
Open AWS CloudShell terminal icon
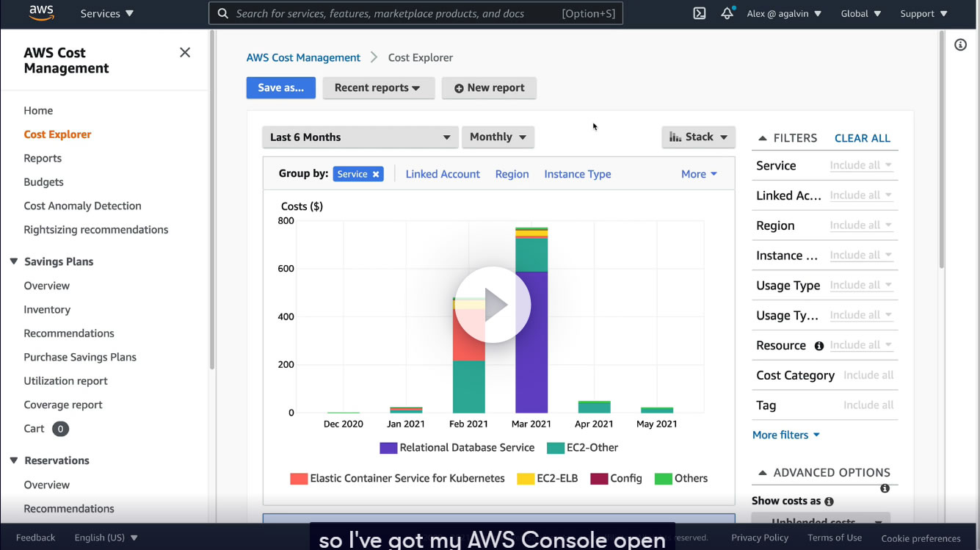(700, 13)
